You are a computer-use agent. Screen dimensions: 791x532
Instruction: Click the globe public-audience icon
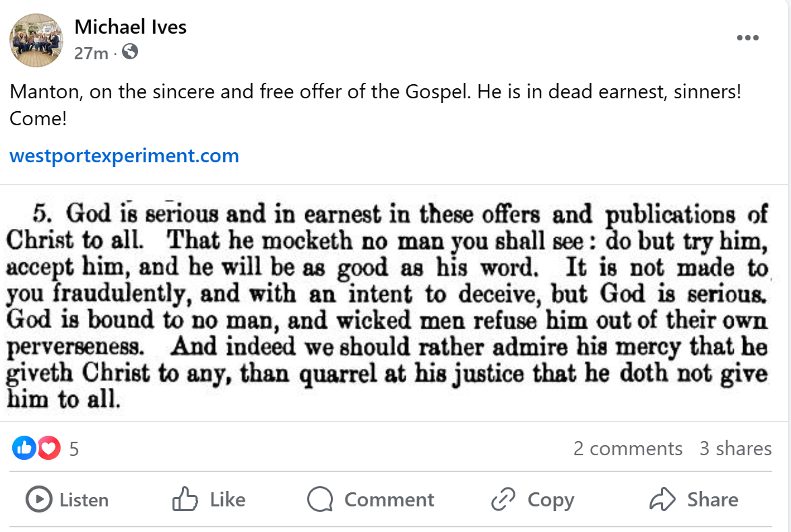coord(130,52)
